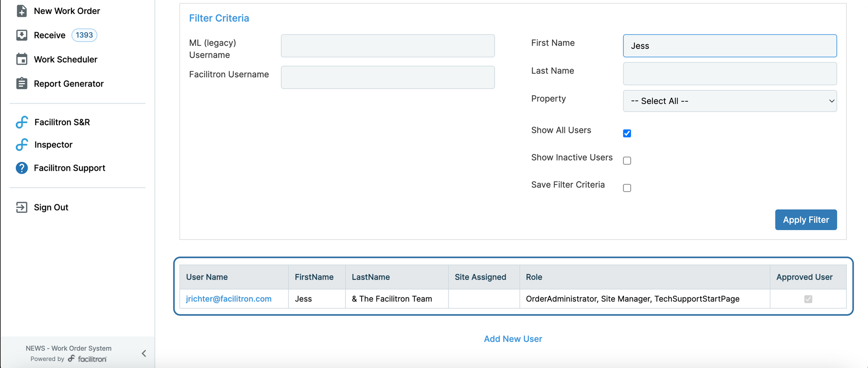
Task: Click the Role column header
Action: pyautogui.click(x=645, y=277)
